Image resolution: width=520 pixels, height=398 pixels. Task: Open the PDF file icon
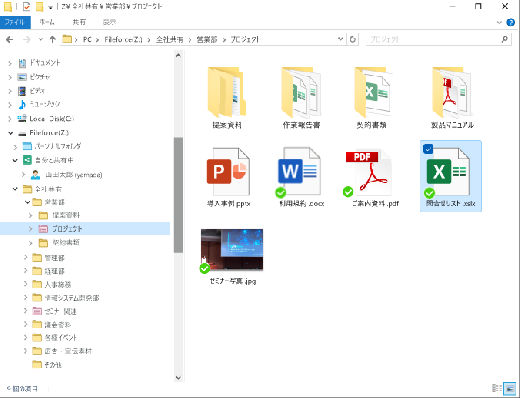(368, 173)
